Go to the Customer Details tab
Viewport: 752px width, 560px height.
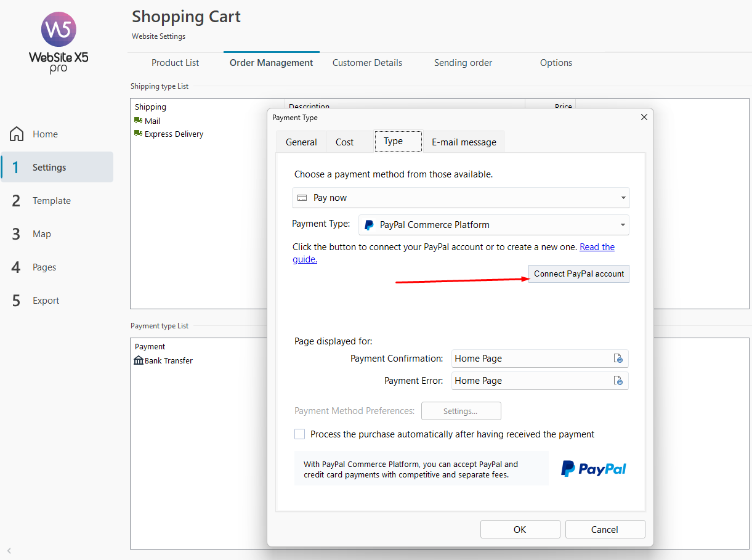(x=367, y=63)
